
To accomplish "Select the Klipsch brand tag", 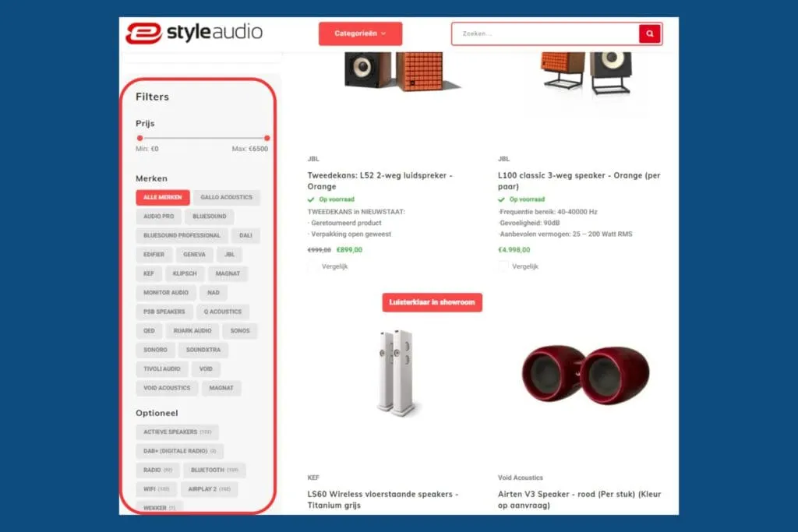I will point(185,273).
